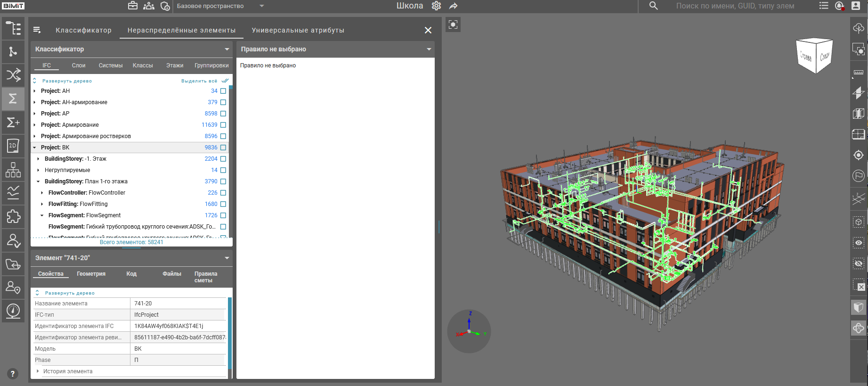Check the box for Project: АН
The height and width of the screenshot is (386, 868).
(x=223, y=91)
